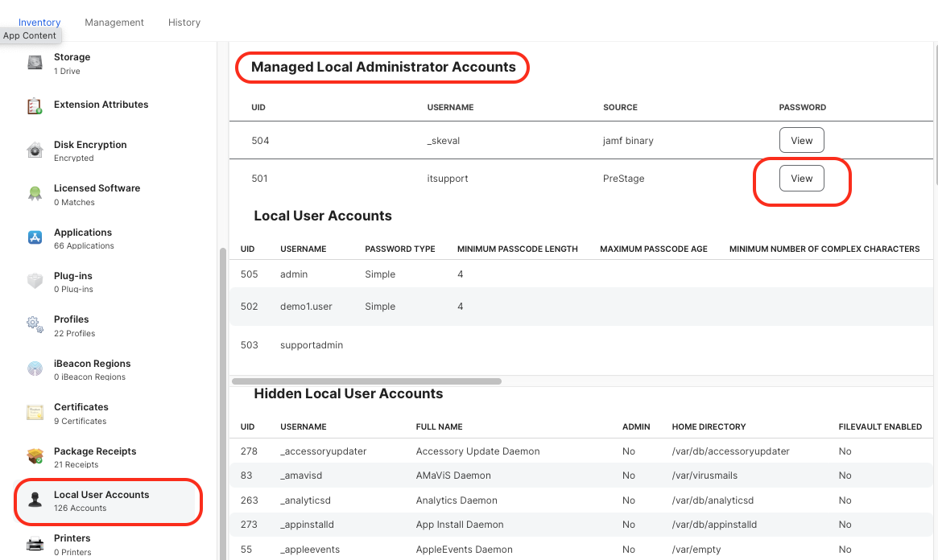Click the HOME DIRECTORY column header
Screen dimensions: 938x560
709,426
